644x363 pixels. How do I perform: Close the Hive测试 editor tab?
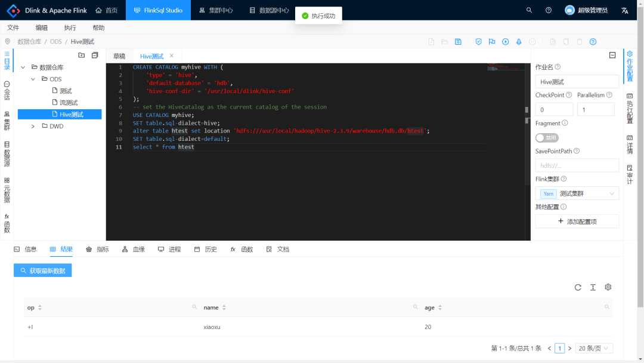tap(172, 56)
